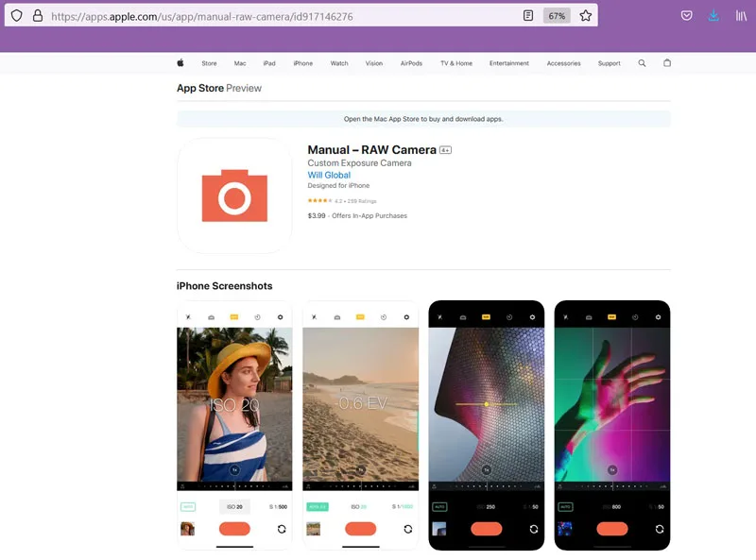Image resolution: width=756 pixels, height=560 pixels.
Task: Open the third screenshot with honeycomb building
Action: pyautogui.click(x=487, y=425)
